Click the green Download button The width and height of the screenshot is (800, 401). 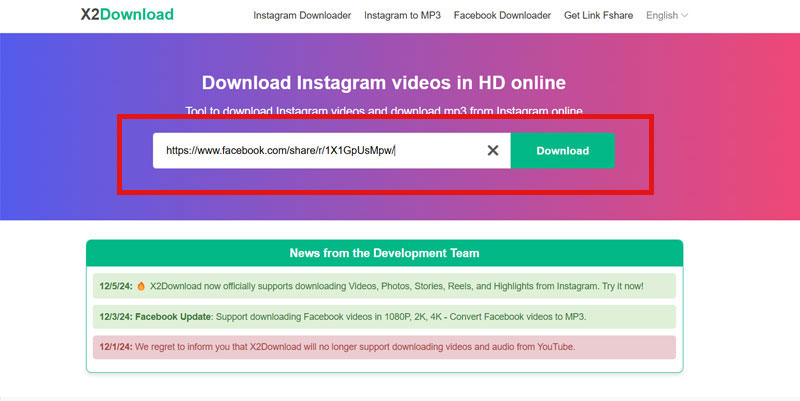pyautogui.click(x=562, y=151)
